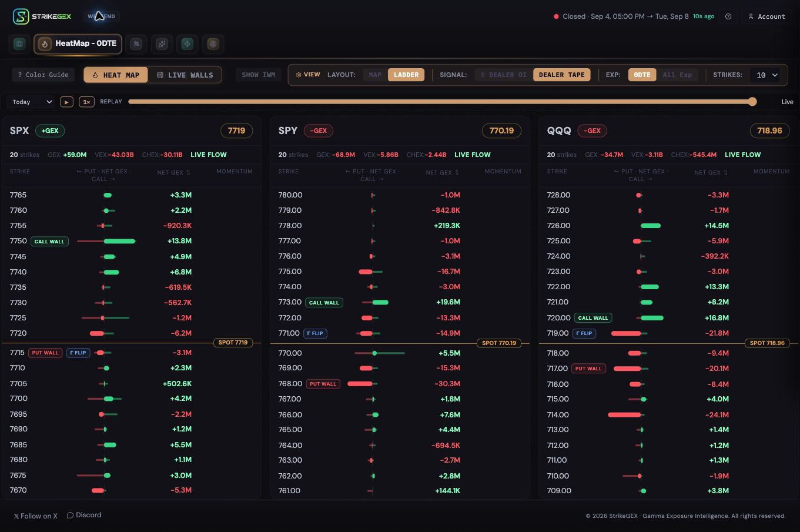800x532 pixels.
Task: Click the FLIP badge at SPY 771.00
Action: tap(315, 333)
